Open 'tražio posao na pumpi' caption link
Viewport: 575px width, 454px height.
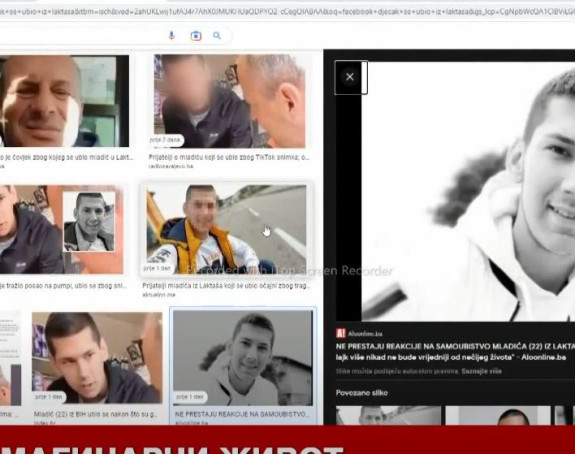pyautogui.click(x=63, y=285)
